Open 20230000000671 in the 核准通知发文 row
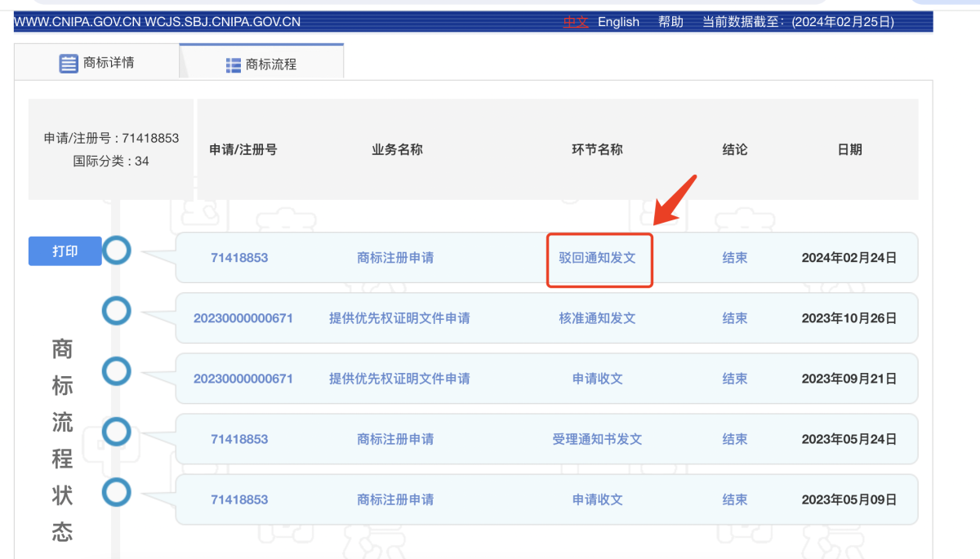The image size is (980, 559). point(243,318)
